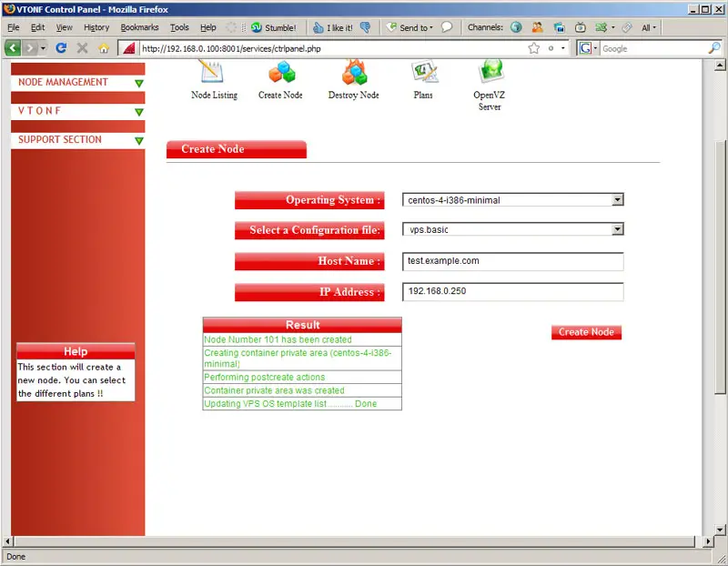Screen dimensions: 728x566
Task: Click the thumbs-down dislike icon
Action: click(366, 28)
